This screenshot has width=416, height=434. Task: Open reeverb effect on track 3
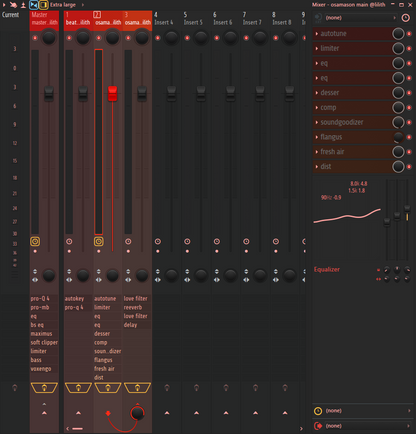137,307
